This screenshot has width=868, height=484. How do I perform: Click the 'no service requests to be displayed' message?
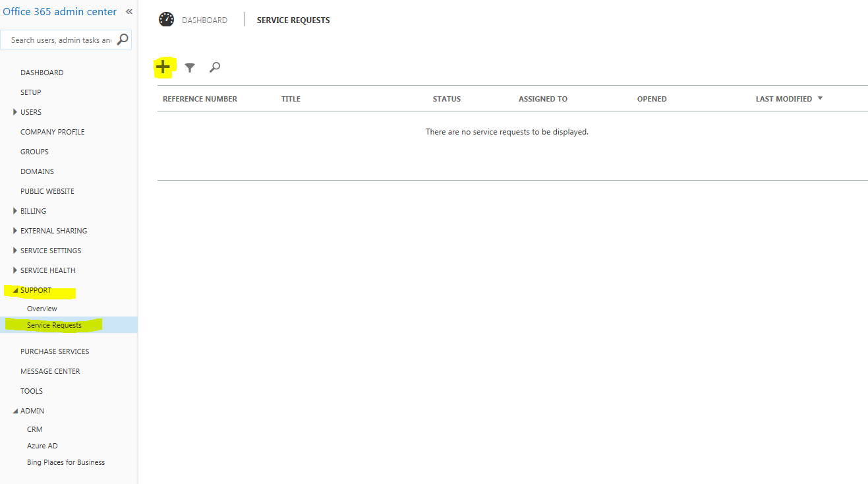click(507, 132)
